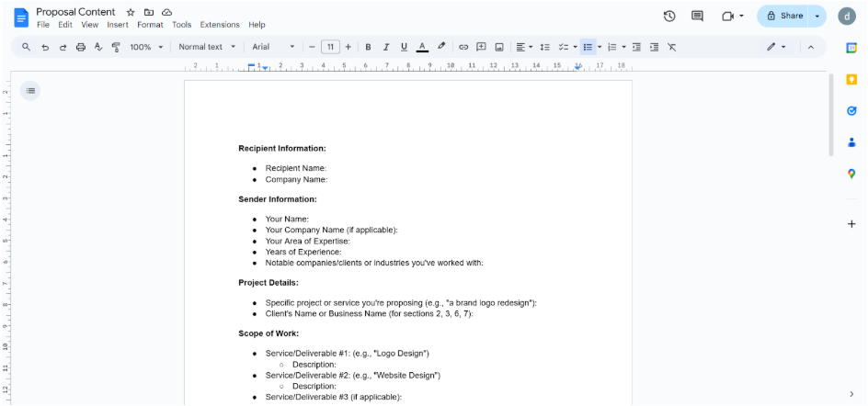The image size is (868, 406).
Task: Show the document outline
Action: 30,90
